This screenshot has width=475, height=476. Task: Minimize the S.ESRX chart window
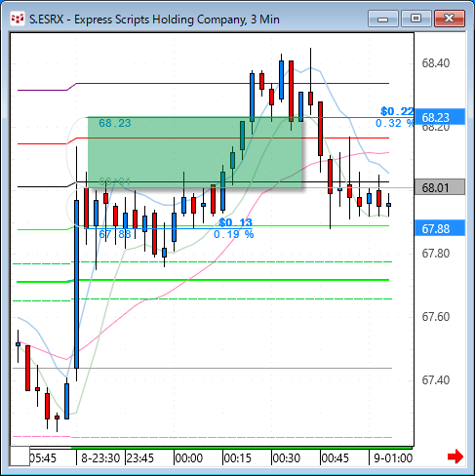(x=383, y=19)
